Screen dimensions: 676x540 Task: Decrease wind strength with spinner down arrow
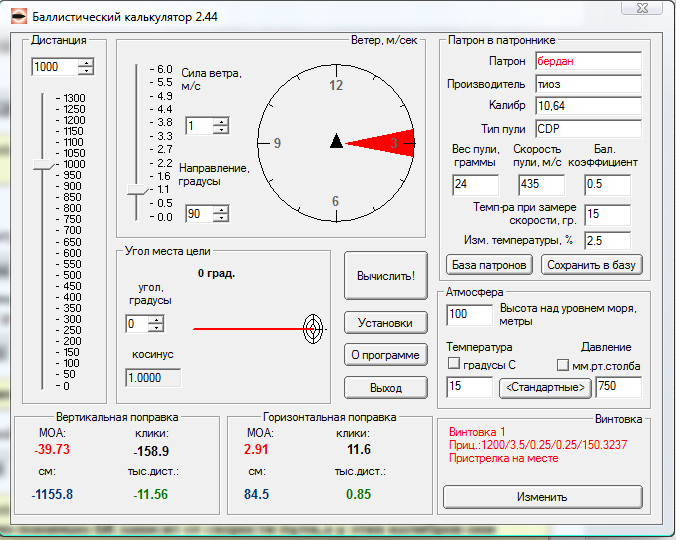(x=221, y=130)
